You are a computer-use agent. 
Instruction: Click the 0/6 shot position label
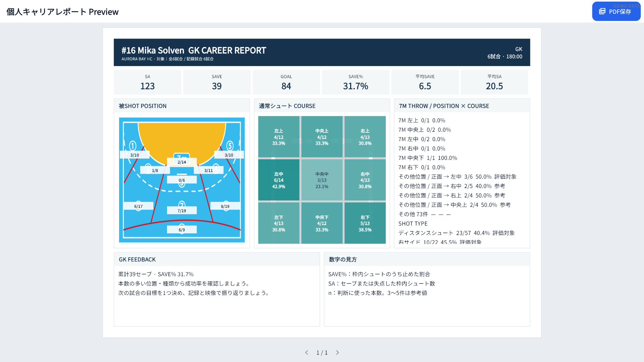tap(182, 180)
